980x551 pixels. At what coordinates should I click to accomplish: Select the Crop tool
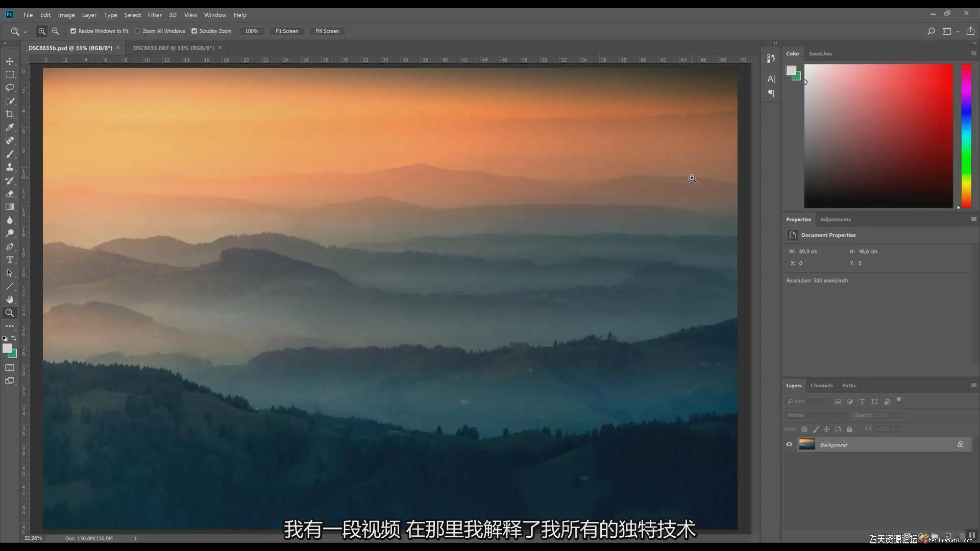pyautogui.click(x=10, y=114)
